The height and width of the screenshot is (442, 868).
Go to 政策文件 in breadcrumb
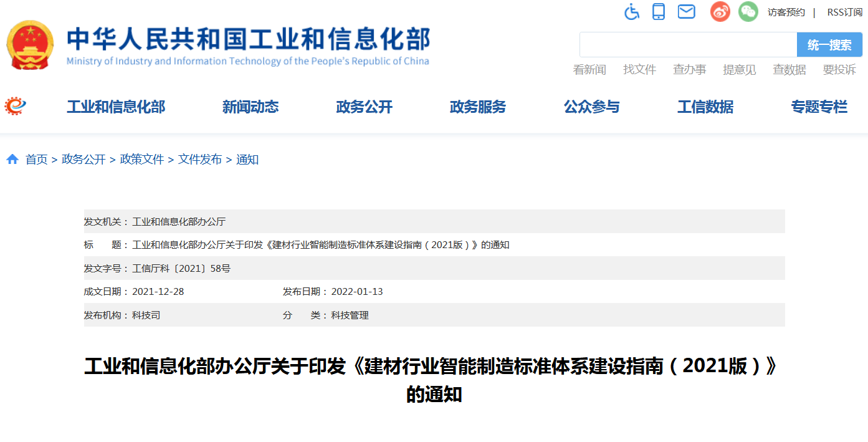click(142, 160)
